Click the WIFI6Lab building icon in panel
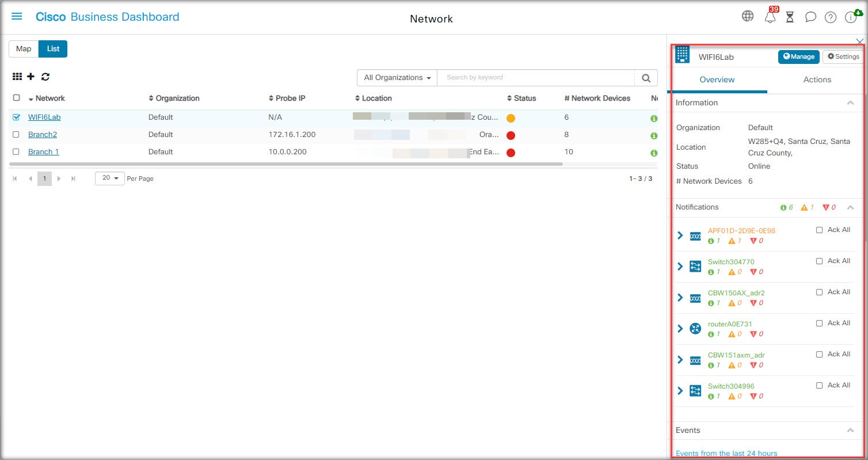The width and height of the screenshot is (868, 460). 682,54
